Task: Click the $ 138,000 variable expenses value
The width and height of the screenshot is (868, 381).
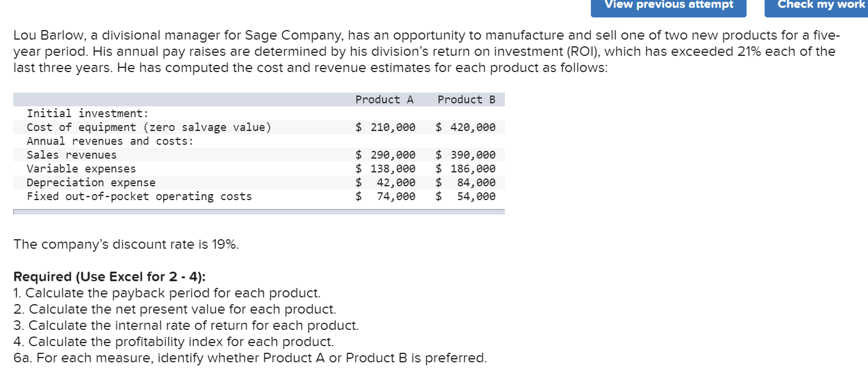Action: click(x=385, y=169)
